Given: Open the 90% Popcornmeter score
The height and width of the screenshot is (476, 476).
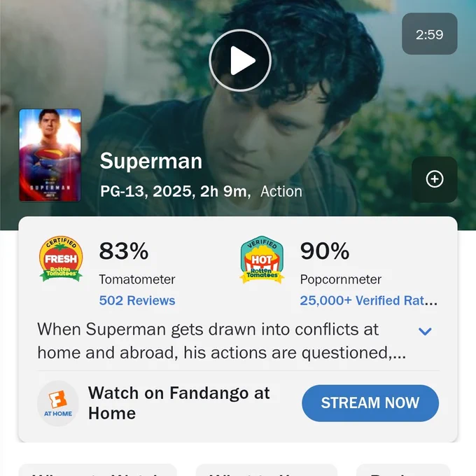Looking at the screenshot, I should click(x=325, y=251).
